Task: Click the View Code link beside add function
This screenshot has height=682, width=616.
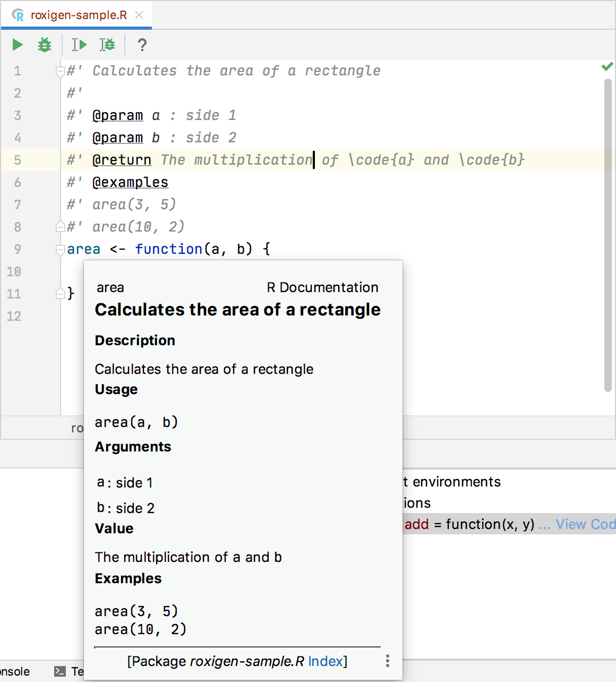Action: (585, 524)
